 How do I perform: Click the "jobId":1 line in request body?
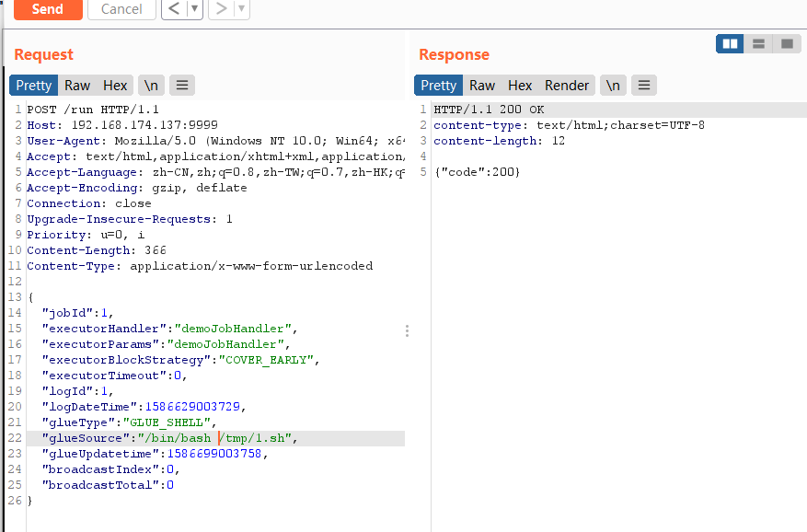(x=77, y=313)
